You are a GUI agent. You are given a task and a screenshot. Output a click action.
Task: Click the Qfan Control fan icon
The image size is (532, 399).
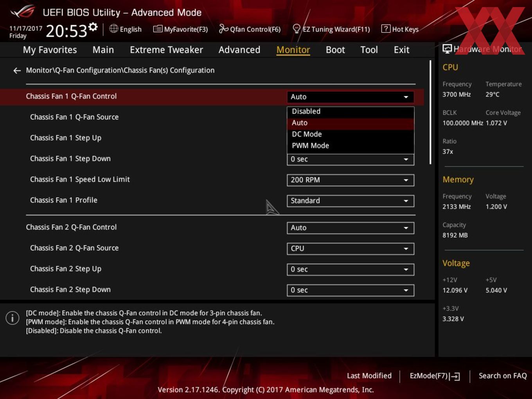(x=223, y=29)
